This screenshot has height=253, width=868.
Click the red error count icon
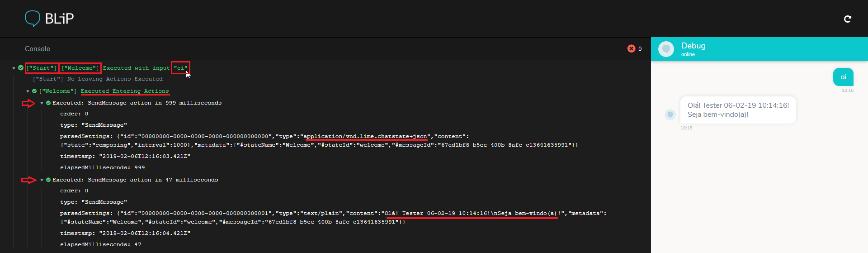[631, 48]
